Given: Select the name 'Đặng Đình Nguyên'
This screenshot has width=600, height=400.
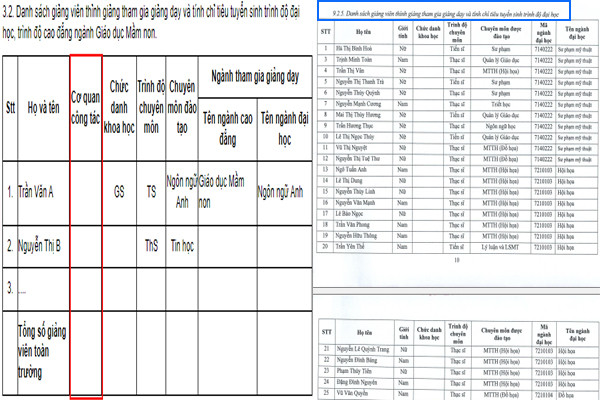Looking at the screenshot, I should [x=357, y=382].
